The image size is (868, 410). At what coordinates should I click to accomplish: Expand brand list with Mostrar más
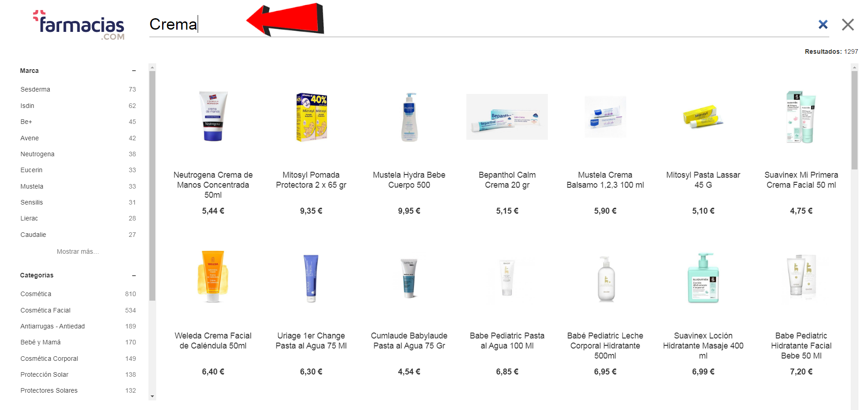coord(77,251)
